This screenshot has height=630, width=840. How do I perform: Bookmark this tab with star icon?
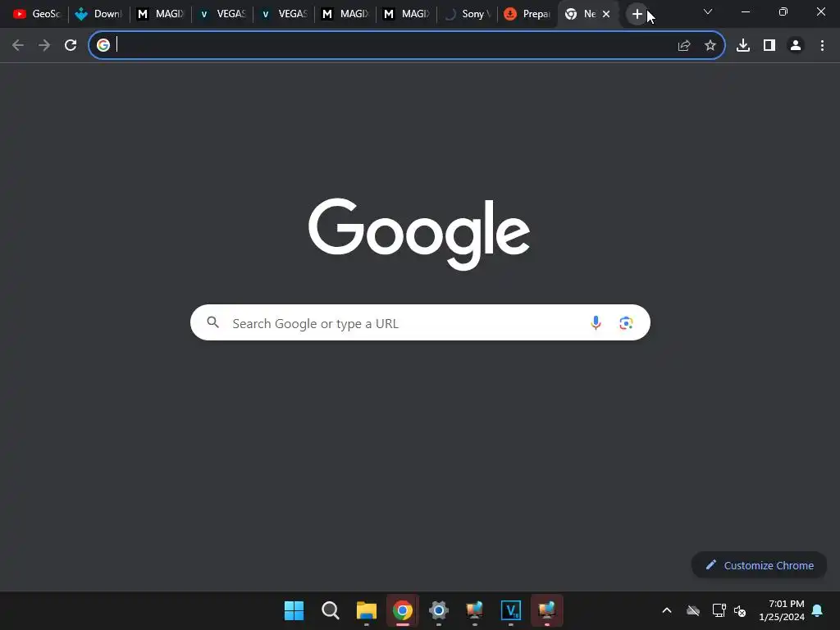coord(710,46)
